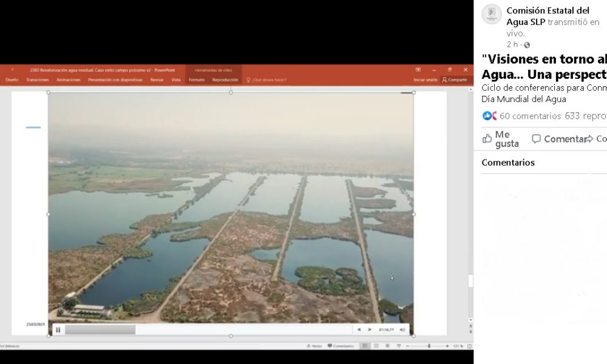
Task: Click the zoom percentage value
Action: click(458, 346)
